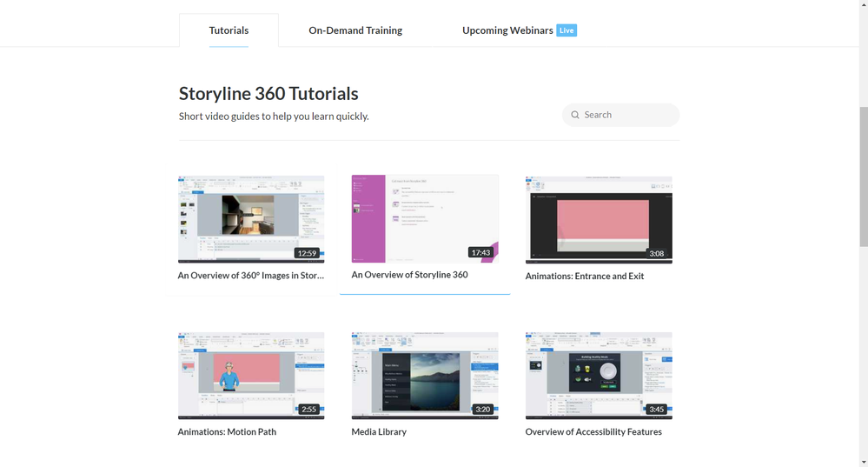Click the 3:45 duration badge
This screenshot has width=868, height=467.
[657, 410]
